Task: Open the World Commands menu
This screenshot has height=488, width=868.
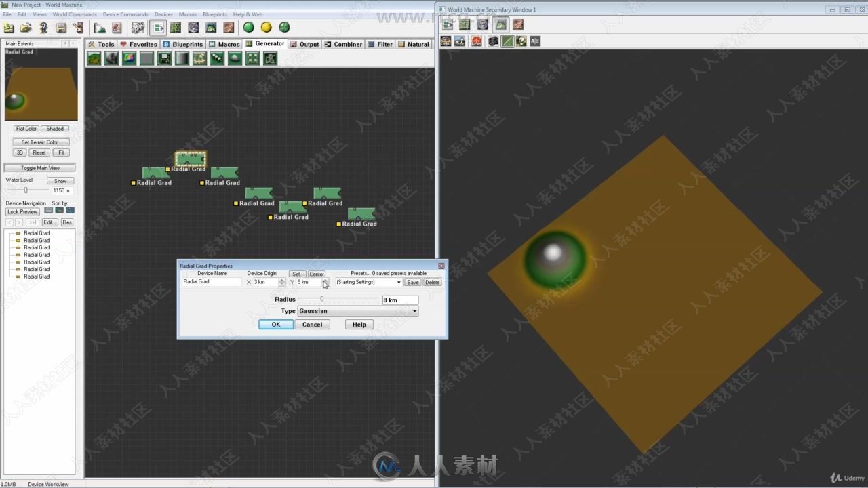Action: point(75,14)
